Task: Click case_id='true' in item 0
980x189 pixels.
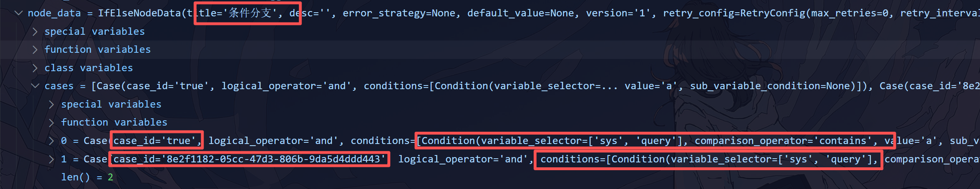Action: [x=156, y=141]
